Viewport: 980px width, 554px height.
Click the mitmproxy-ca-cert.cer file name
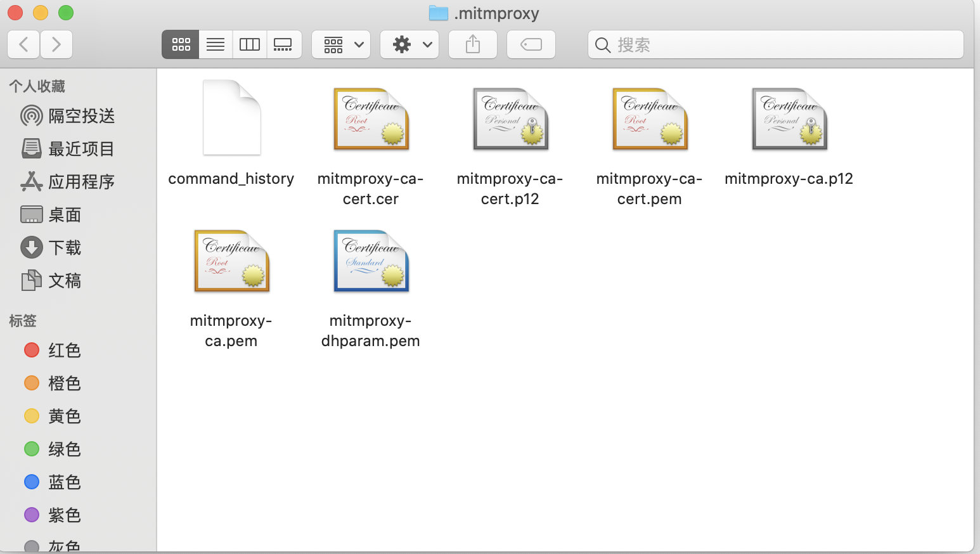371,189
